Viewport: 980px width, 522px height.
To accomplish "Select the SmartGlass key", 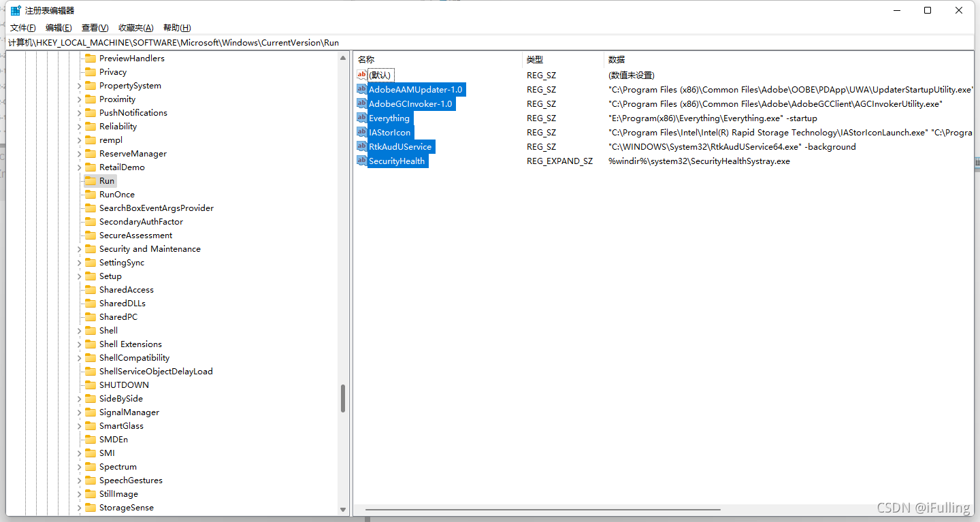I will tap(121, 425).
